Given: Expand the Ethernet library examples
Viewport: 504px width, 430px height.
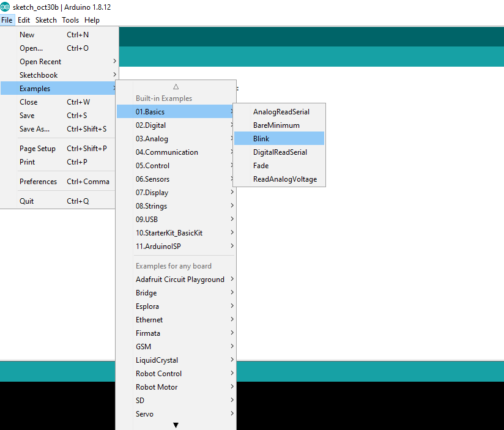Looking at the screenshot, I should (176, 320).
